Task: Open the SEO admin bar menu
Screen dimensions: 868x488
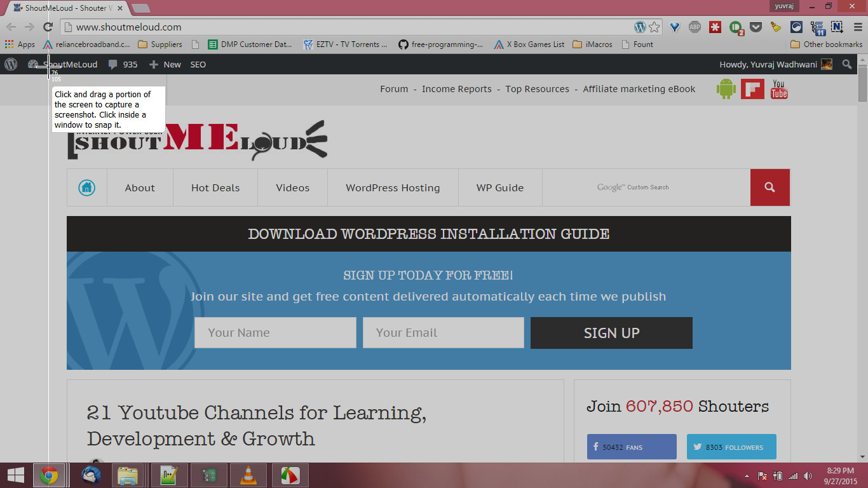Action: [x=198, y=64]
